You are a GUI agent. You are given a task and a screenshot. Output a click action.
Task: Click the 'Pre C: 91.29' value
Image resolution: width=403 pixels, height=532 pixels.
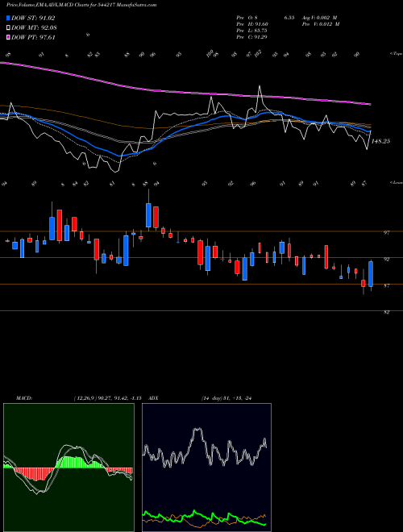pyautogui.click(x=252, y=37)
